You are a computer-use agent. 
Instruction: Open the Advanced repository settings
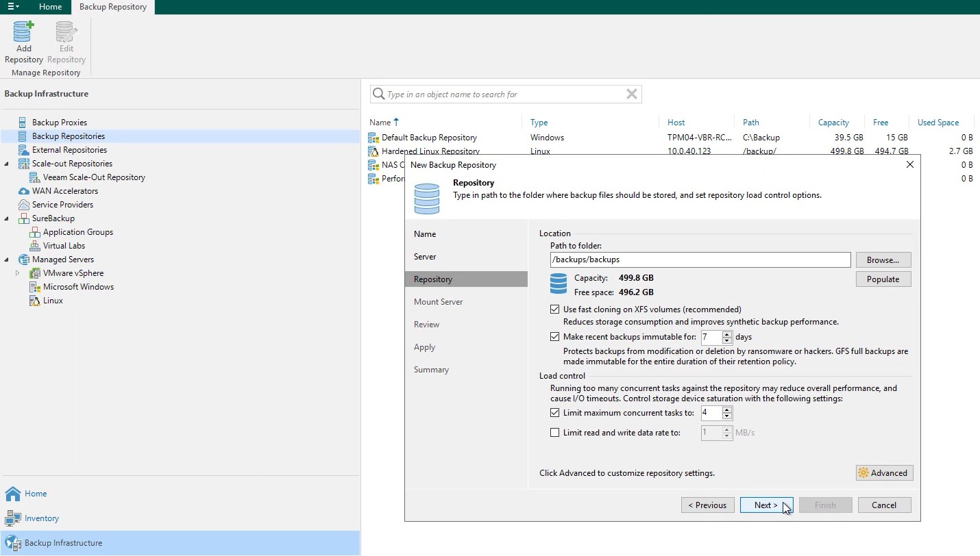883,473
